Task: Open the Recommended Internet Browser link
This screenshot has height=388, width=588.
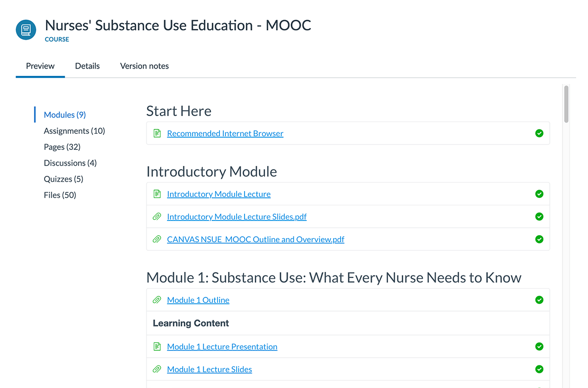Action: [225, 133]
